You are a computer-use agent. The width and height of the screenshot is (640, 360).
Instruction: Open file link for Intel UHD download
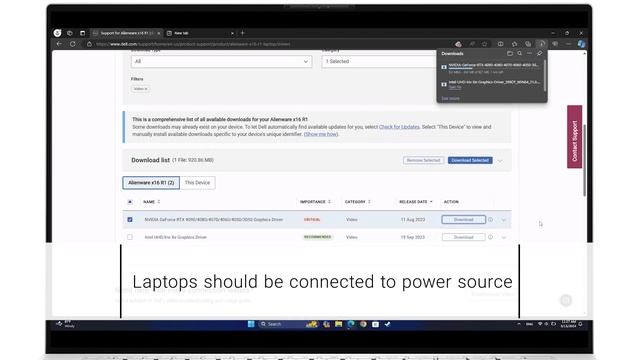455,87
